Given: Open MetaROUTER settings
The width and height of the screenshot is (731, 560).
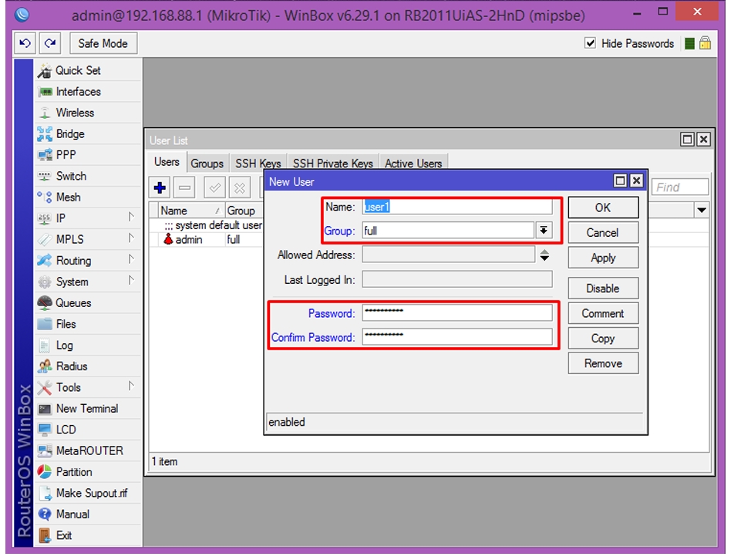Looking at the screenshot, I should click(x=88, y=451).
